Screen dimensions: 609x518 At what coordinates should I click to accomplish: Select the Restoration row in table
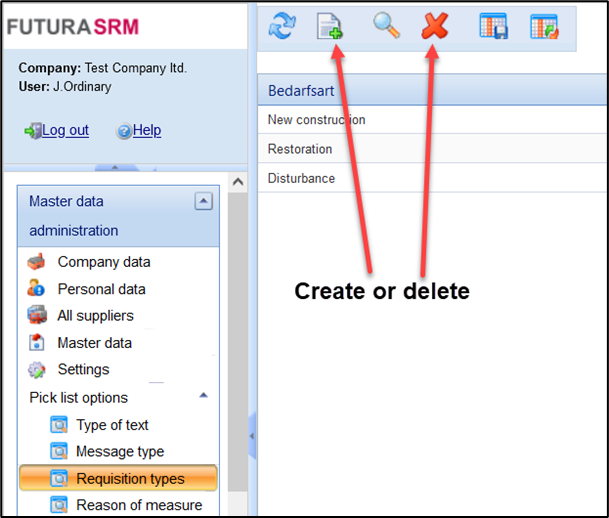(300, 149)
